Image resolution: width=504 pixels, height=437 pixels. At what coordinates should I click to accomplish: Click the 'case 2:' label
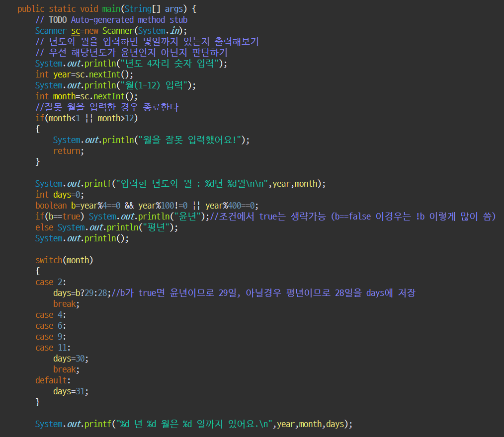click(x=51, y=282)
